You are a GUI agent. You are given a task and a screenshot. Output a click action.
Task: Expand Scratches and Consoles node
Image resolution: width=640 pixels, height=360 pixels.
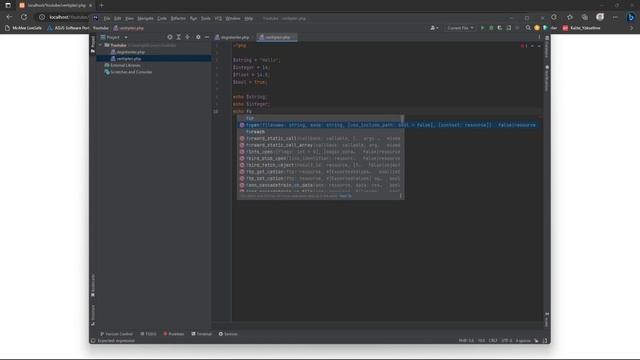[x=128, y=72]
